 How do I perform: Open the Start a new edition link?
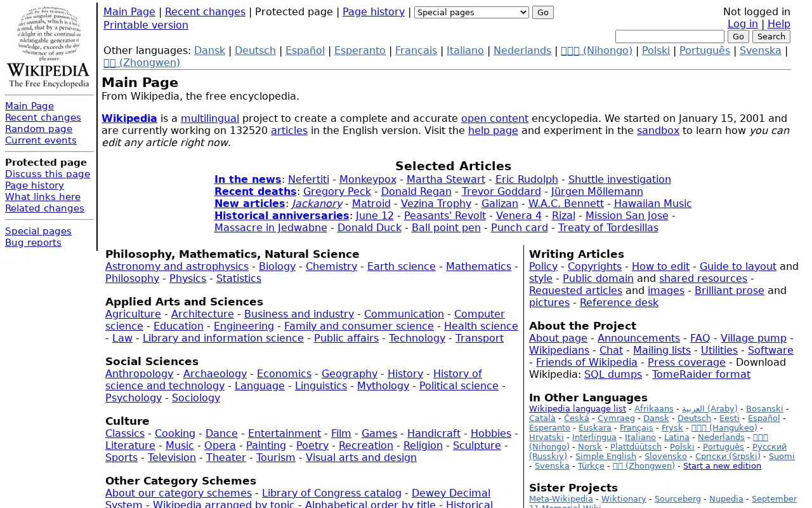(x=722, y=465)
